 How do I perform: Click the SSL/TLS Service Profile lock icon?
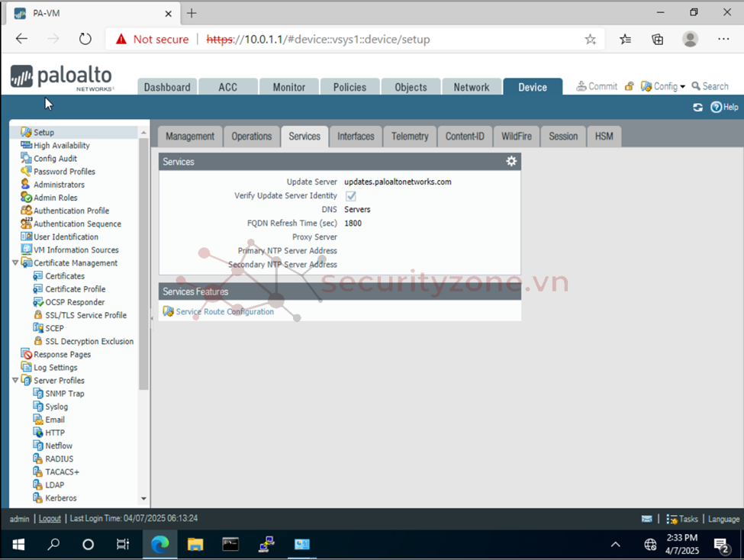pos(38,314)
